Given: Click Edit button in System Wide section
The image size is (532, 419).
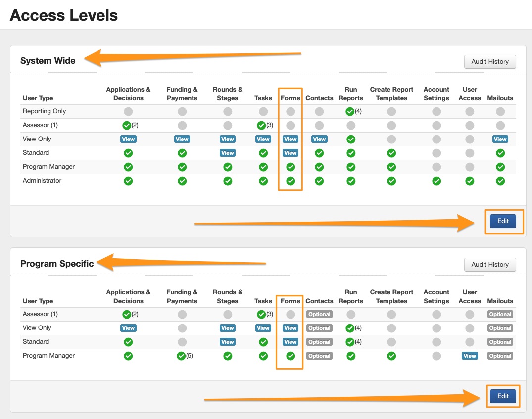Looking at the screenshot, I should click(x=503, y=221).
